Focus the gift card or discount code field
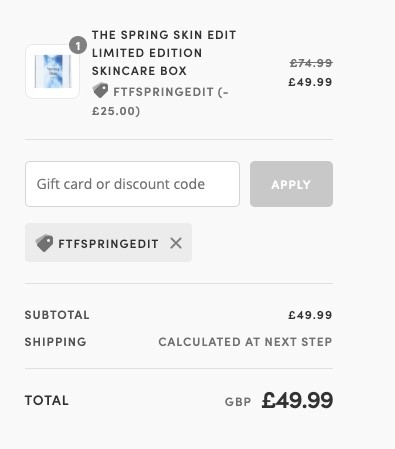Viewport: 395px width, 449px height. (x=132, y=184)
